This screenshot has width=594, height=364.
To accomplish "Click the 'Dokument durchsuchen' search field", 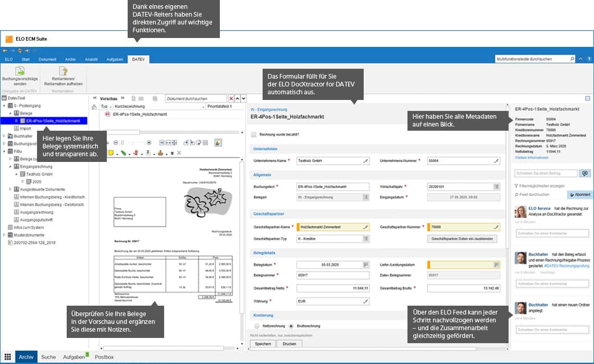I will point(196,98).
